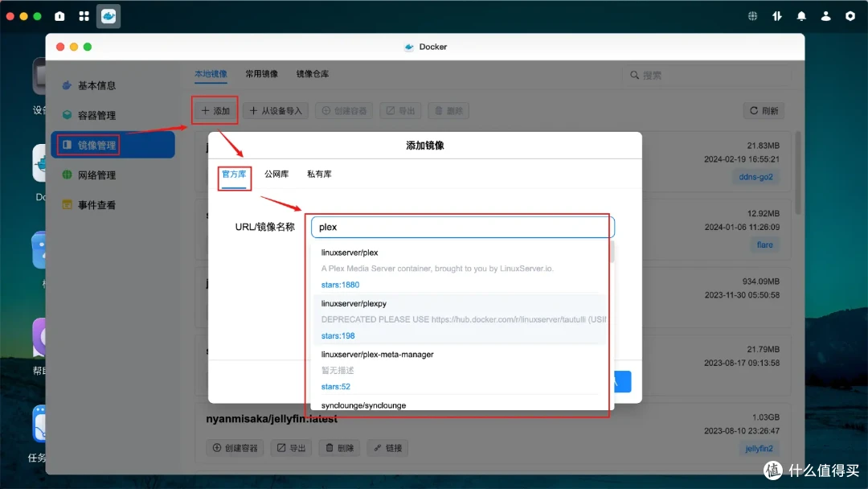
Task: Click 链接 for the jellyfin image
Action: [387, 448]
